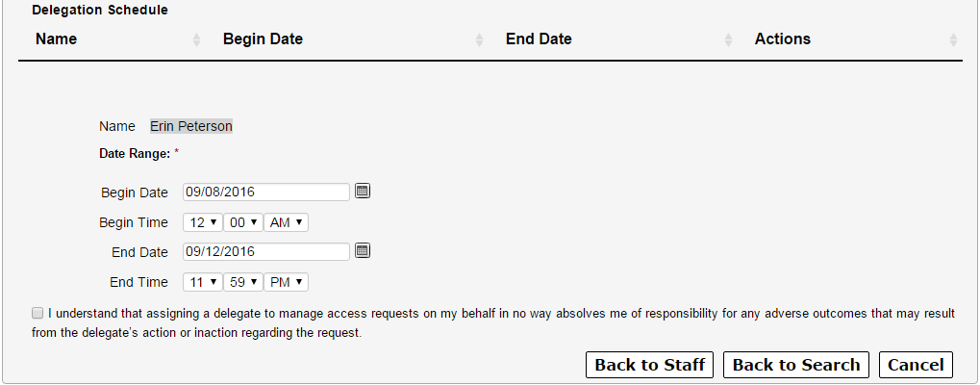Screen dimensions: 980x385
Task: Sort by Actions column arrows icon
Action: click(x=953, y=39)
